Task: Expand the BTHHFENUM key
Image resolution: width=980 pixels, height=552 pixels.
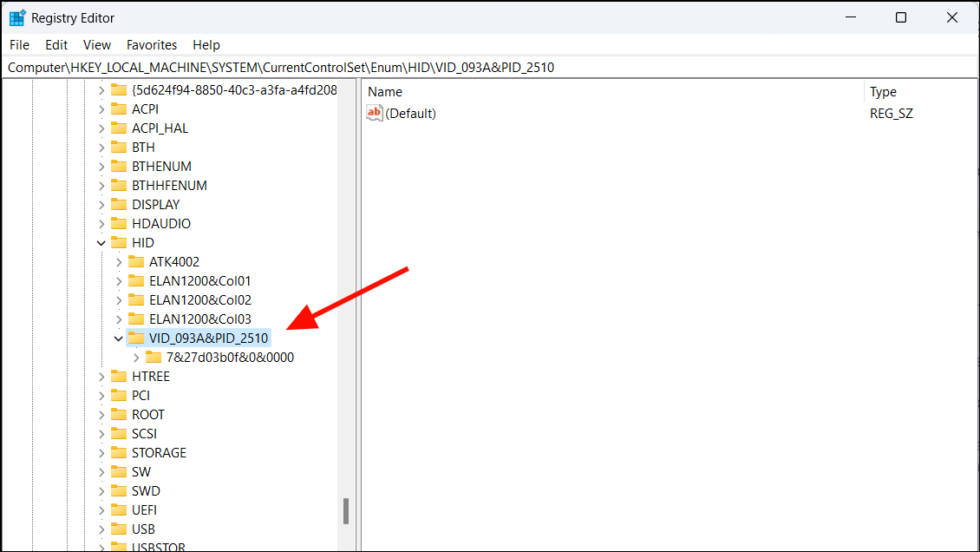Action: [x=101, y=185]
